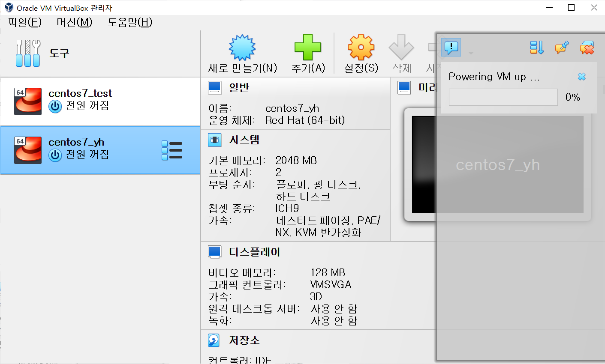Screen dimensions: 605x364
Task: Click the 시스템 section chip icon
Action: tap(215, 140)
